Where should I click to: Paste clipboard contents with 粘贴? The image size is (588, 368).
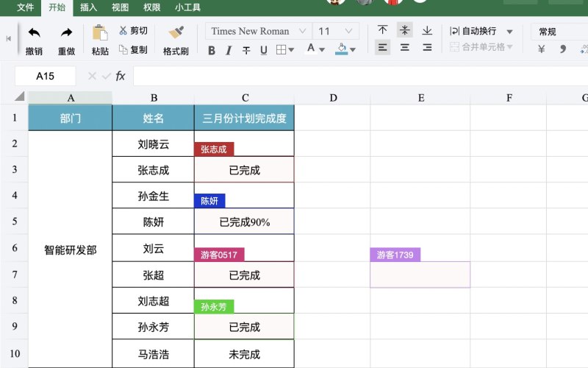(100, 40)
